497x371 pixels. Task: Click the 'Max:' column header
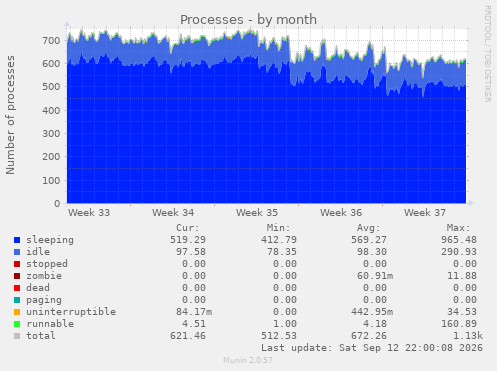point(458,228)
